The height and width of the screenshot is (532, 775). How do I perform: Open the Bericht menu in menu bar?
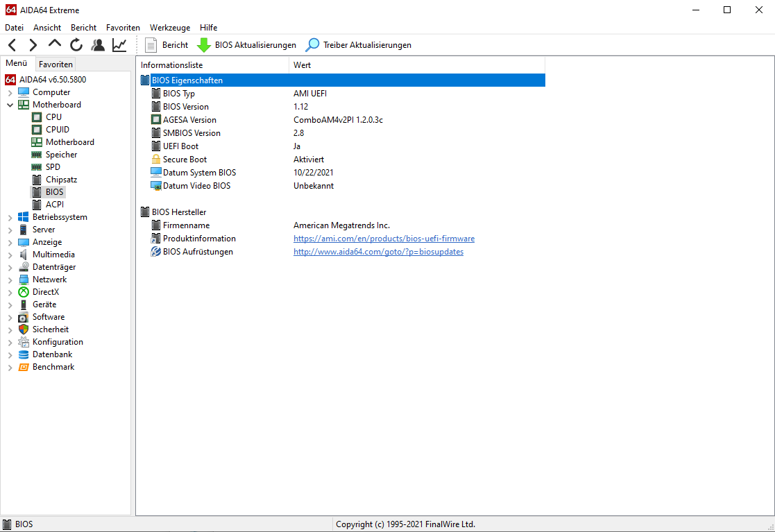[x=83, y=28]
